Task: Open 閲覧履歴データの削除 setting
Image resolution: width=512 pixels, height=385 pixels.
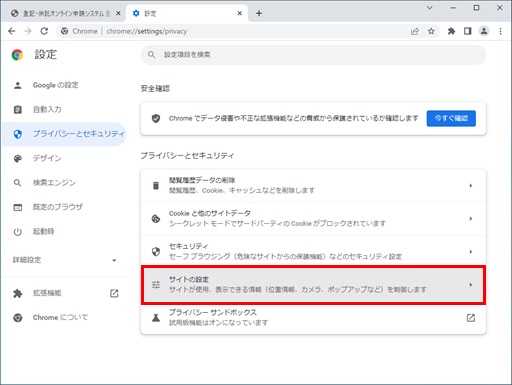Action: click(x=313, y=185)
